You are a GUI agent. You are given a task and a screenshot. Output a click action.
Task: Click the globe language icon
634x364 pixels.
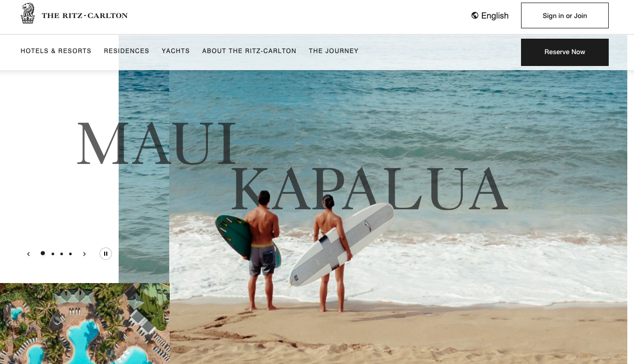(475, 15)
